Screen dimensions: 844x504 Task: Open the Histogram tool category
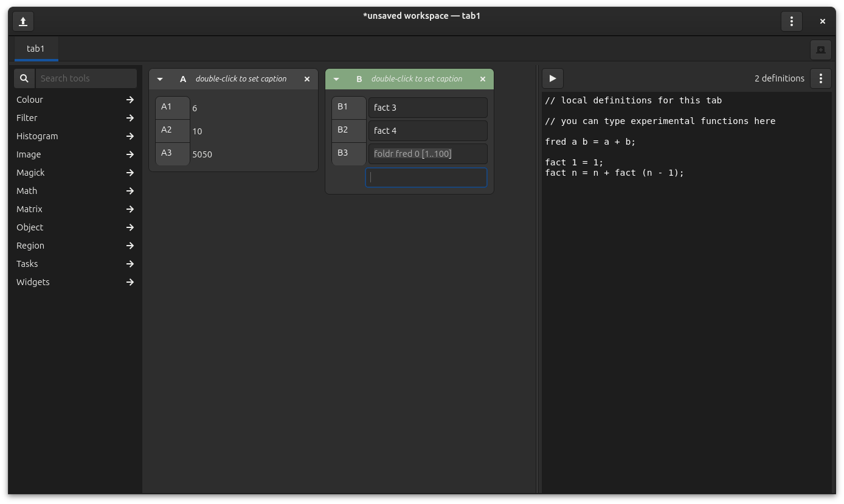point(75,136)
